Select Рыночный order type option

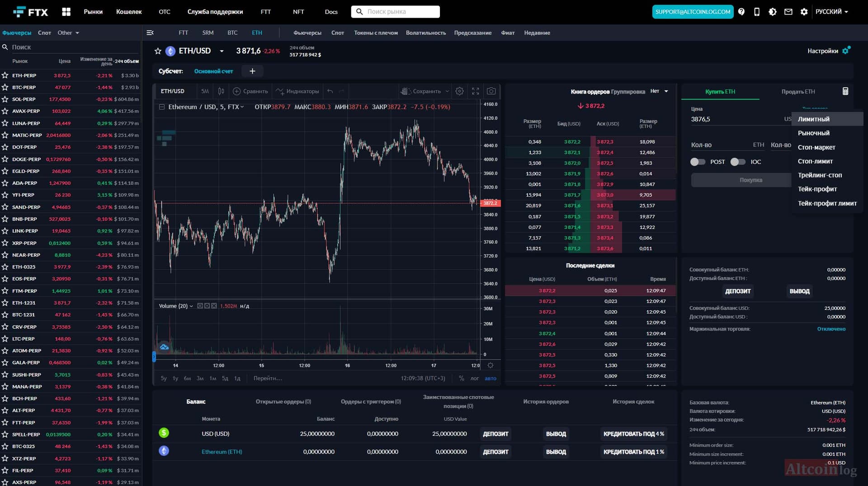click(x=827, y=133)
